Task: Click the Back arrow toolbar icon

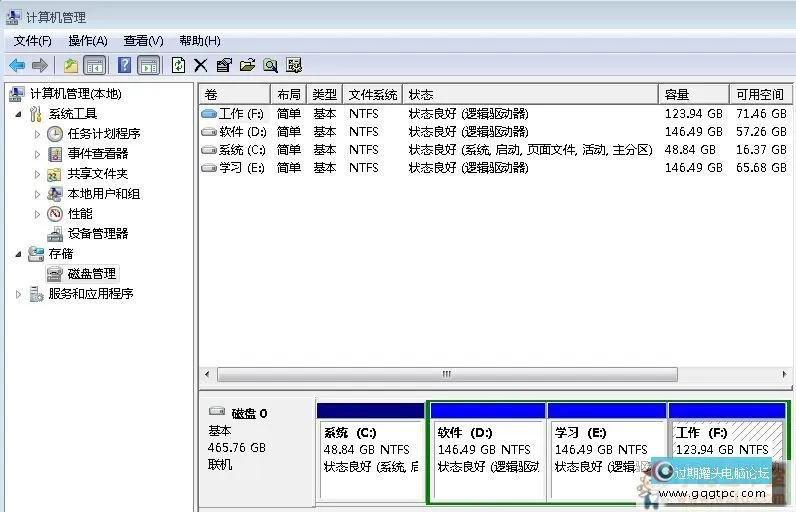Action: (x=17, y=65)
